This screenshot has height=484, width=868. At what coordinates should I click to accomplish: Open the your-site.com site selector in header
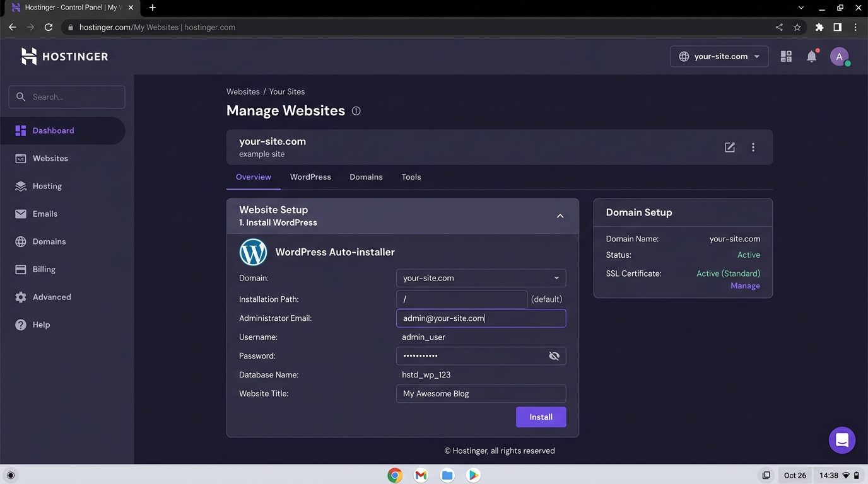[x=719, y=57]
